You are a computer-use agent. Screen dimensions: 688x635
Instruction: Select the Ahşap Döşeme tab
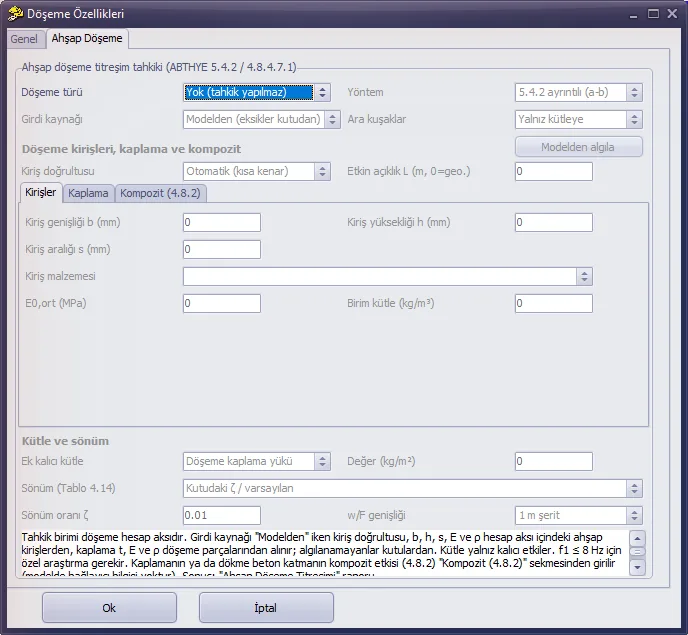coord(87,39)
